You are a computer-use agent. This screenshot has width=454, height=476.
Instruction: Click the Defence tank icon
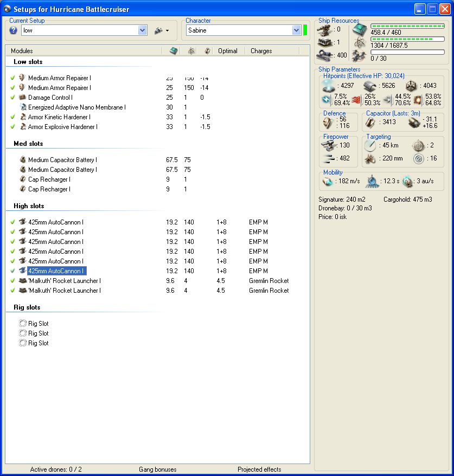point(328,123)
